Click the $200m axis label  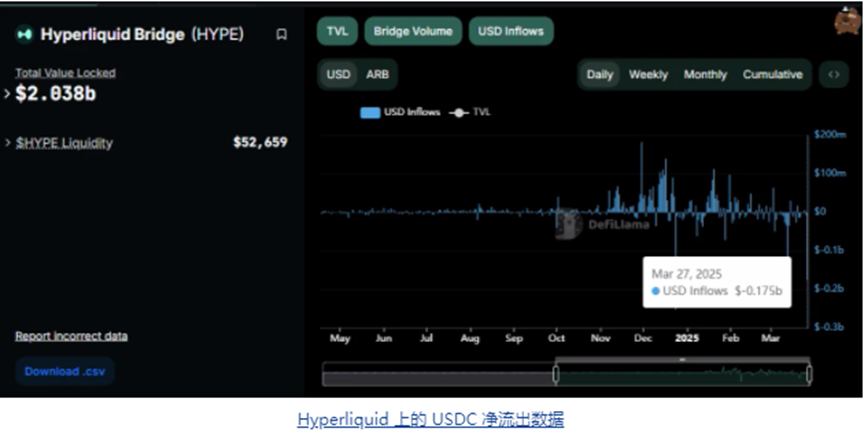(830, 135)
